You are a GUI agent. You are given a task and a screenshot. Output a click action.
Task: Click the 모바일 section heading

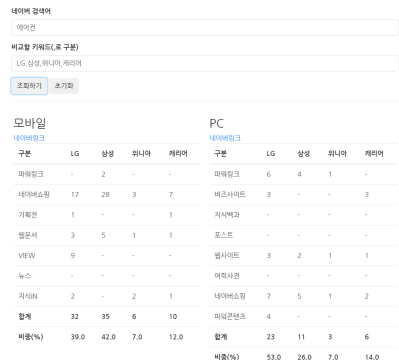click(30, 123)
